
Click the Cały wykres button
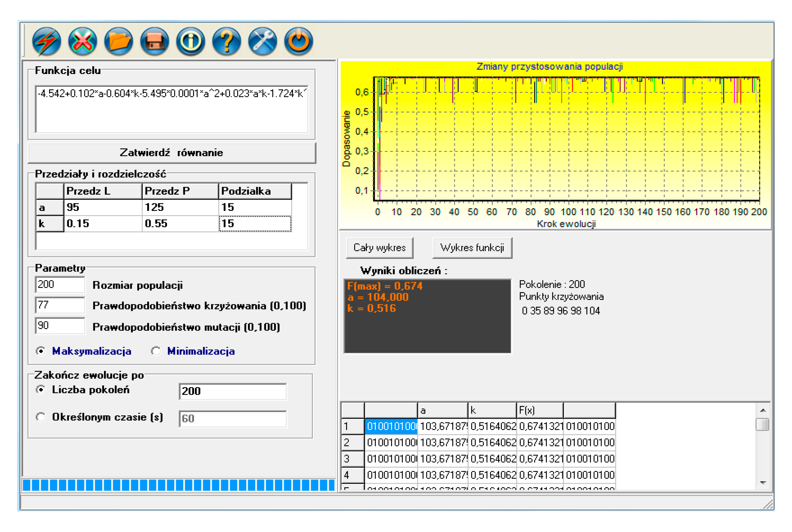(x=380, y=248)
